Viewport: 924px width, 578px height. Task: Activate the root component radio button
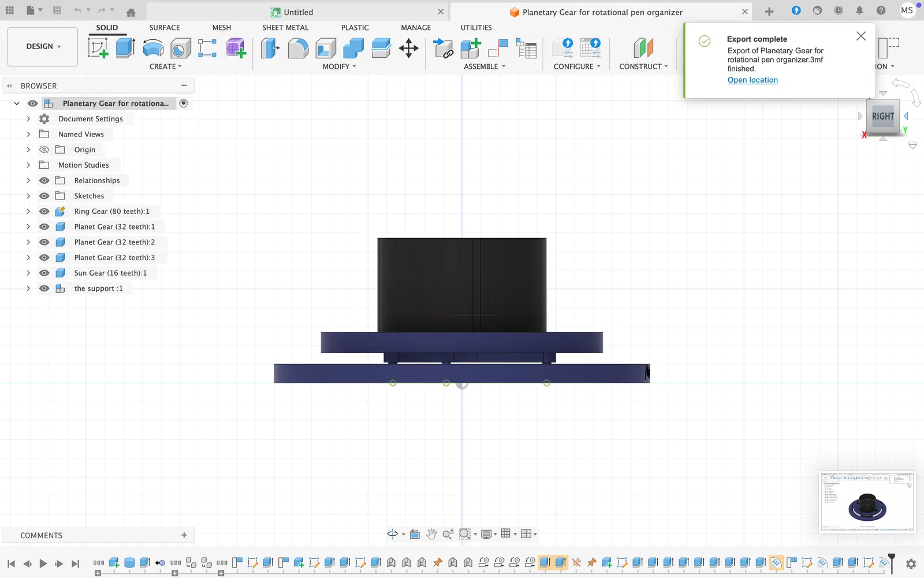tap(184, 103)
